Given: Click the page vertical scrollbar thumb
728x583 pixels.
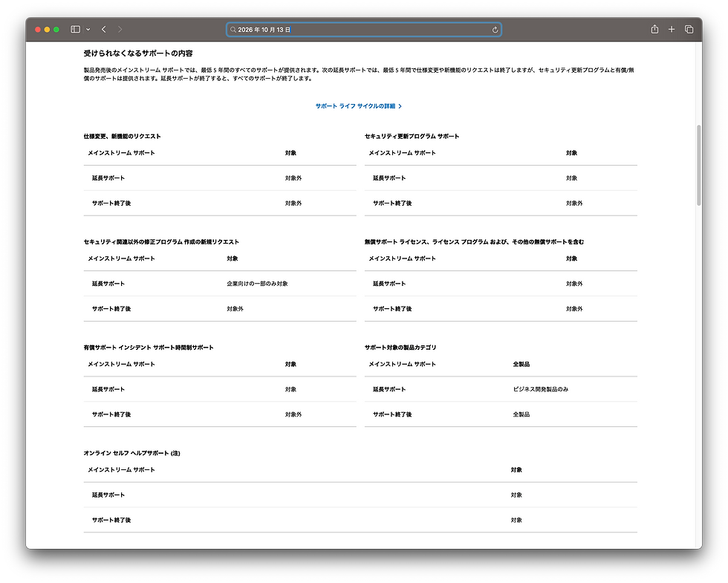Looking at the screenshot, I should tap(699, 165).
